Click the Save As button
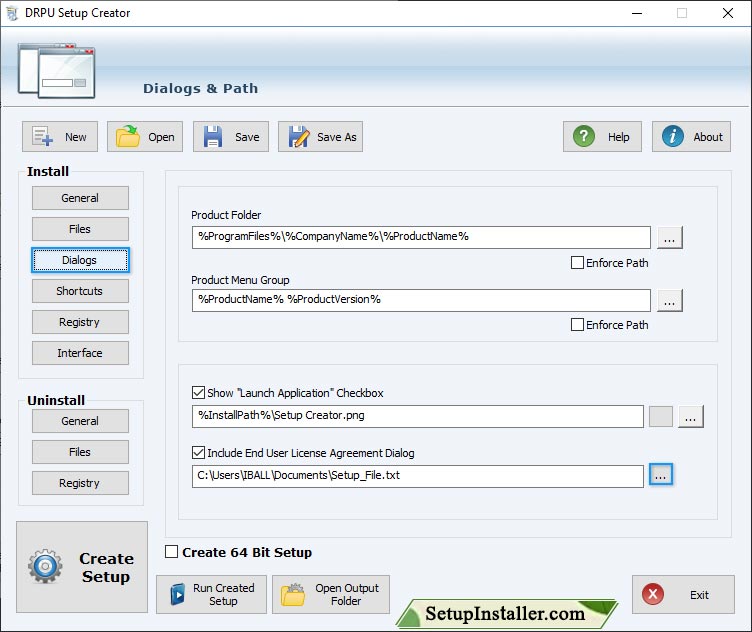Image resolution: width=752 pixels, height=632 pixels. [x=320, y=137]
